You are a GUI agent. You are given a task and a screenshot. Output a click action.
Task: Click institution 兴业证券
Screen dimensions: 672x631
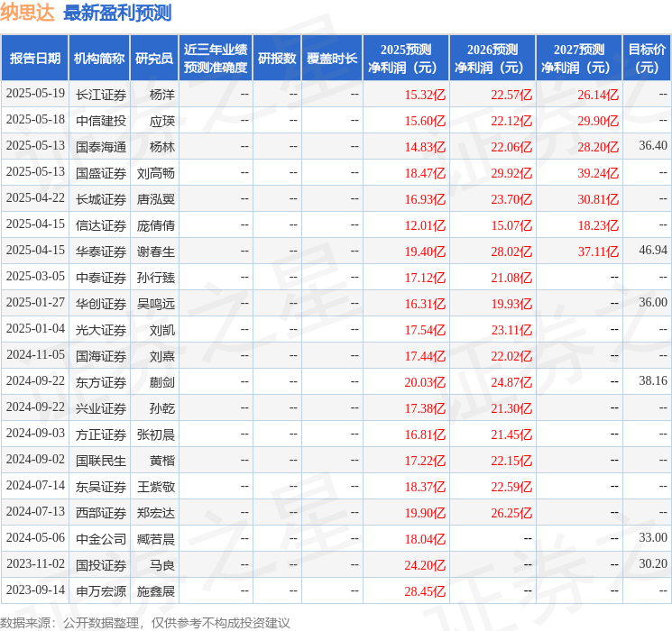pos(101,408)
